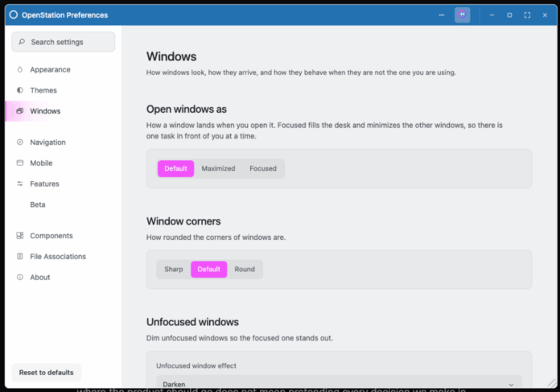Click the Unfocused windows heading

coord(192,322)
